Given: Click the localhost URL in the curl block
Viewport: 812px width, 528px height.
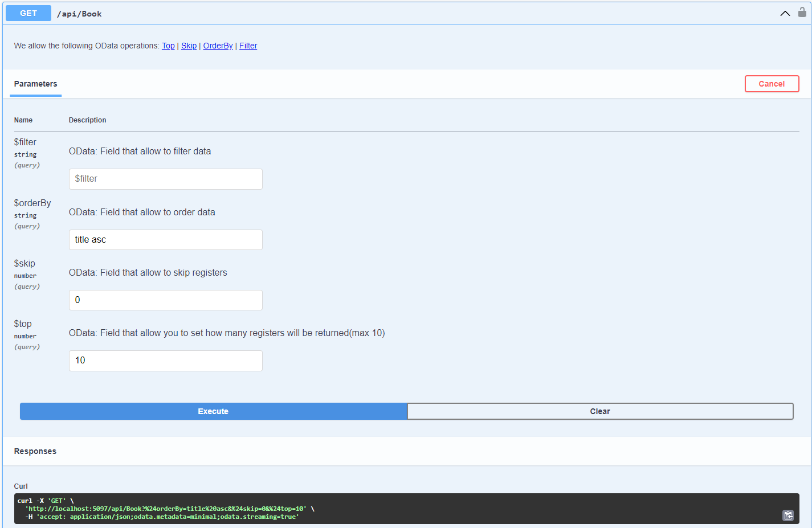Looking at the screenshot, I should pyautogui.click(x=166, y=509).
